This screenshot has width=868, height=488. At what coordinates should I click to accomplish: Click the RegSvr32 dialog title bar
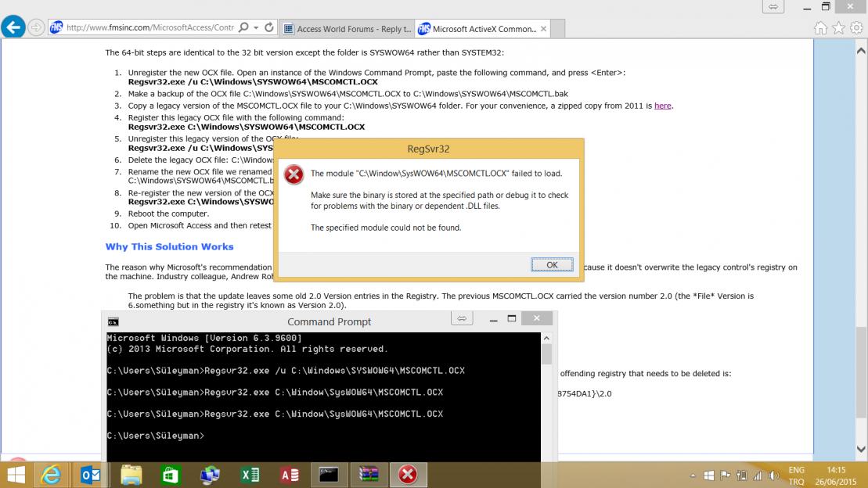pos(428,149)
